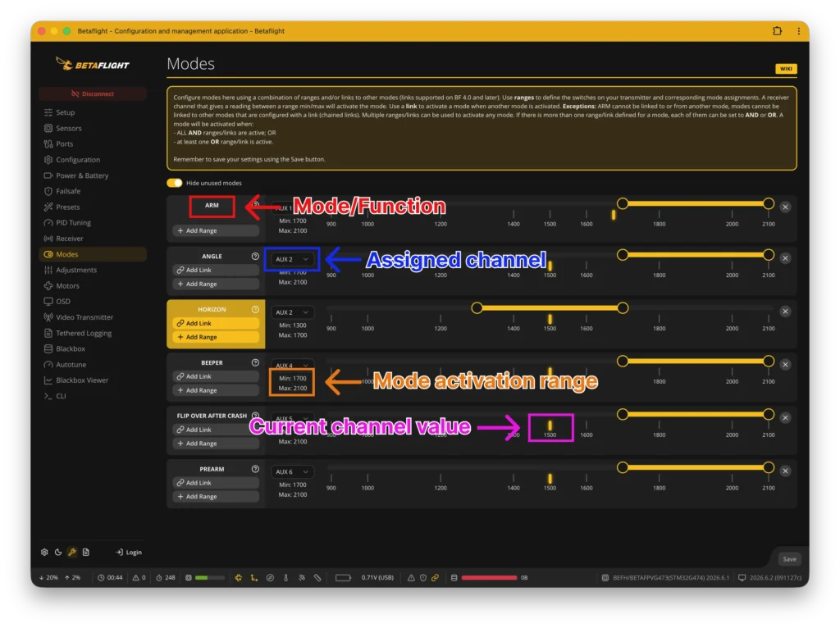Toggle dark mode moon icon
The height and width of the screenshot is (628, 840).
(x=58, y=552)
